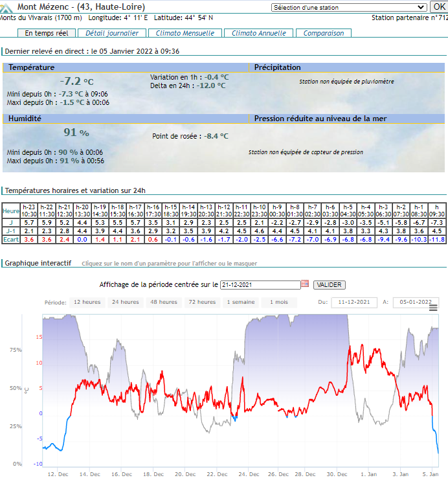Select the 12 heures period
Image resolution: width=448 pixels, height=480 pixels.
click(87, 302)
